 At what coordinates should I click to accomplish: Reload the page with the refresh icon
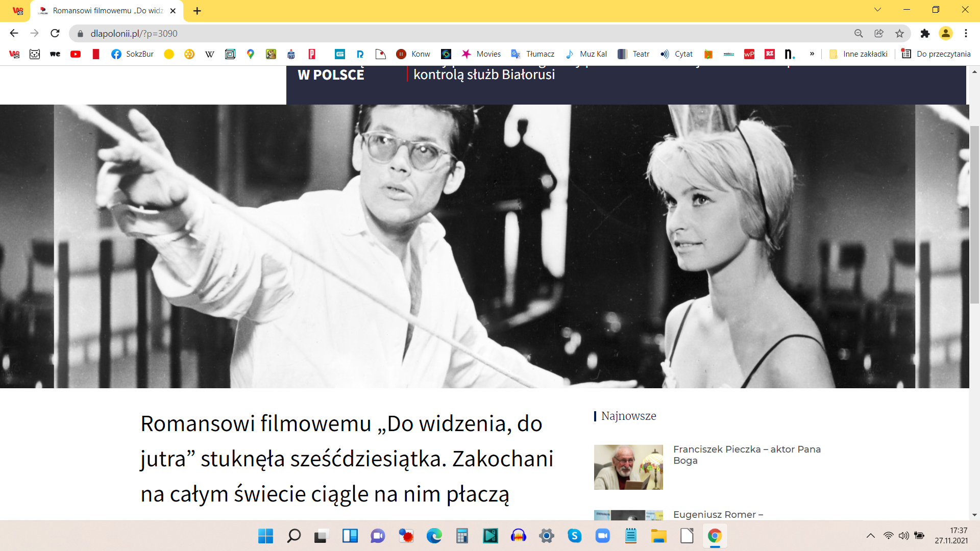(x=55, y=33)
